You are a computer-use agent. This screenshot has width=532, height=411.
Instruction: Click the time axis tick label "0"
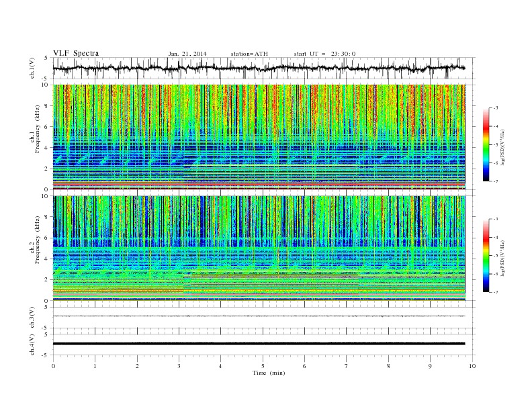pos(53,366)
